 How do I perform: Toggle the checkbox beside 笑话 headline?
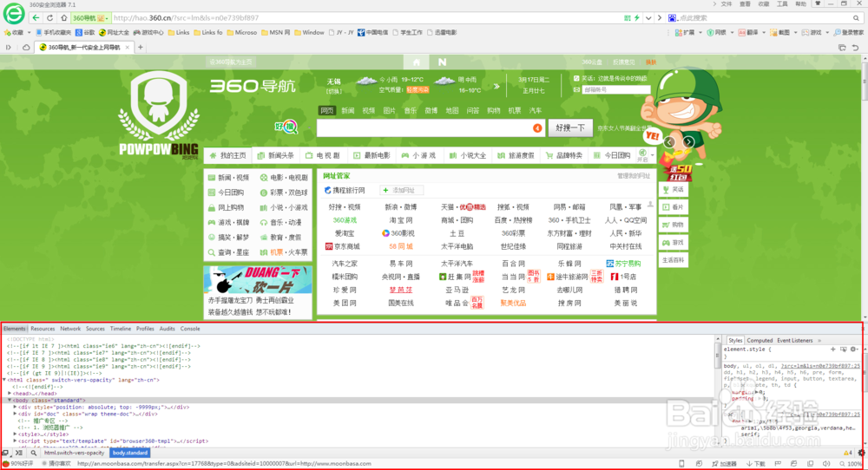(x=576, y=79)
